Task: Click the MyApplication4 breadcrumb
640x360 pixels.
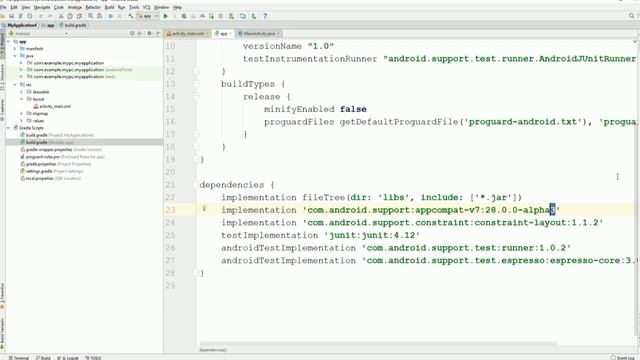Action: tap(19, 25)
